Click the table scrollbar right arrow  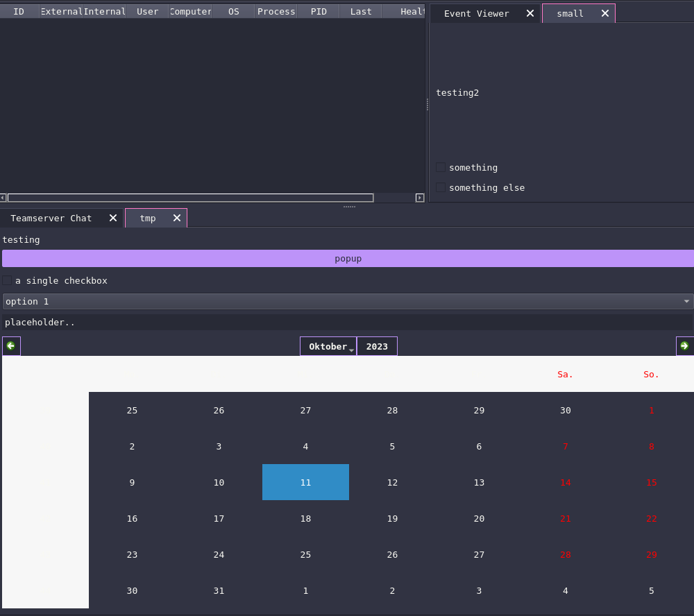(x=420, y=198)
